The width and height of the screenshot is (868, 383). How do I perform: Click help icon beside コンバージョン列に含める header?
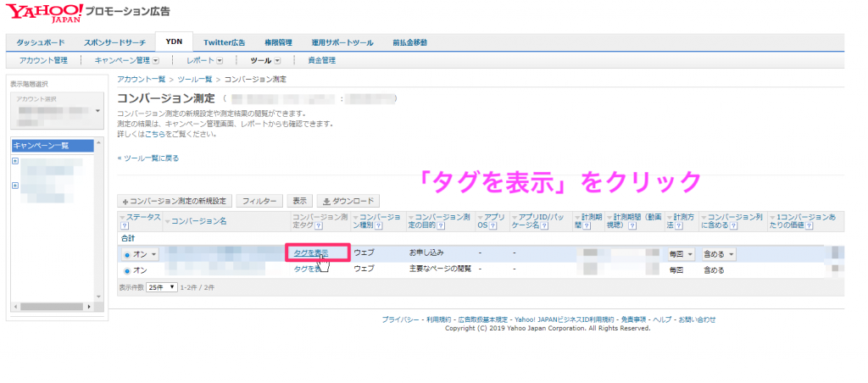coord(733,225)
